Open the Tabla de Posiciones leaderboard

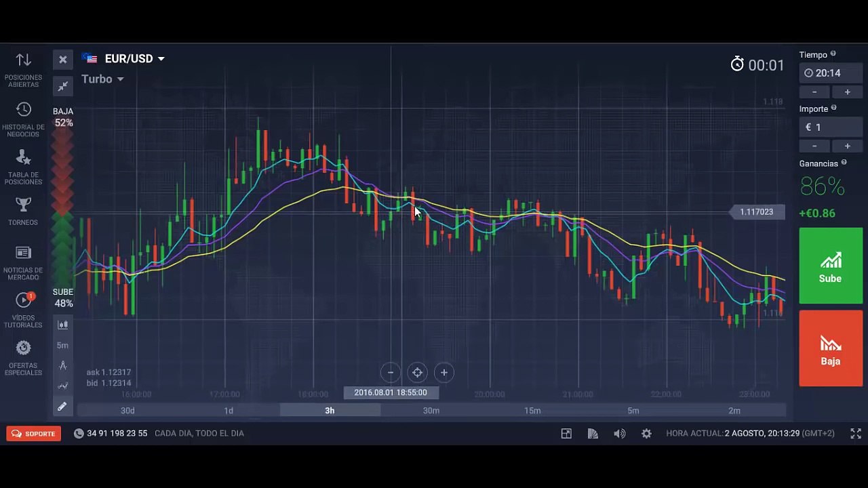pos(23,167)
